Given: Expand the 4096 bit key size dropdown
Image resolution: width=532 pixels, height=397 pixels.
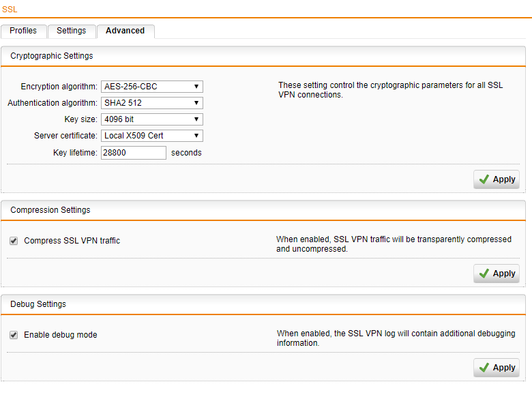Looking at the screenshot, I should 152,119.
